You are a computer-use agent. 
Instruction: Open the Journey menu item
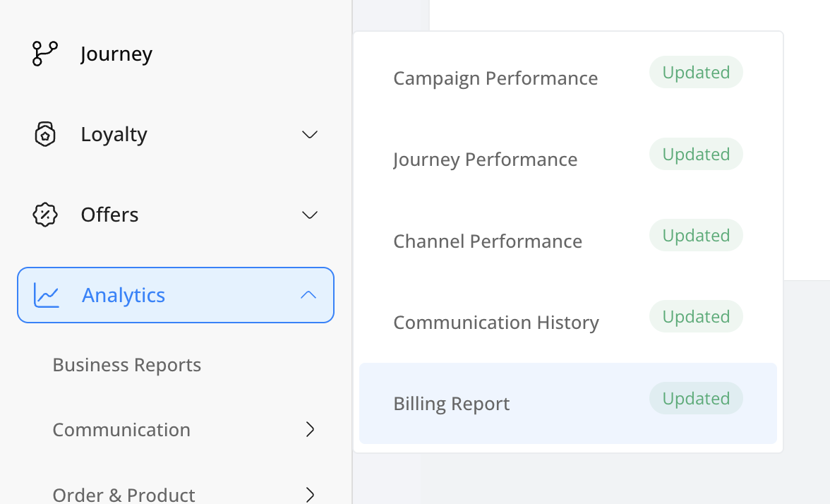point(176,54)
